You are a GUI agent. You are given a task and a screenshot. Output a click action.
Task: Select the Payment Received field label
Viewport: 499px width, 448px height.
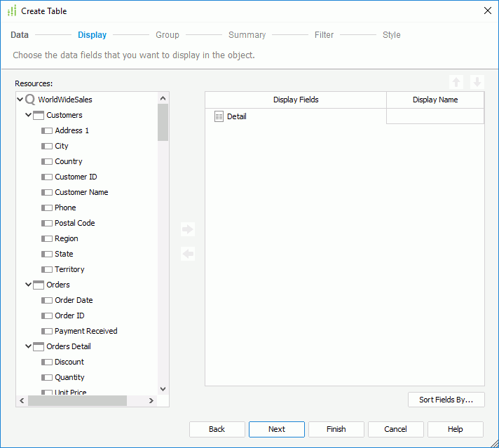click(x=86, y=331)
